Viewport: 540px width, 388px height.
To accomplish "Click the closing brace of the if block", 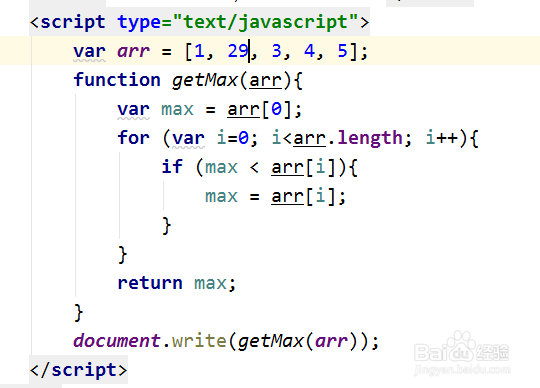I will pos(166,226).
